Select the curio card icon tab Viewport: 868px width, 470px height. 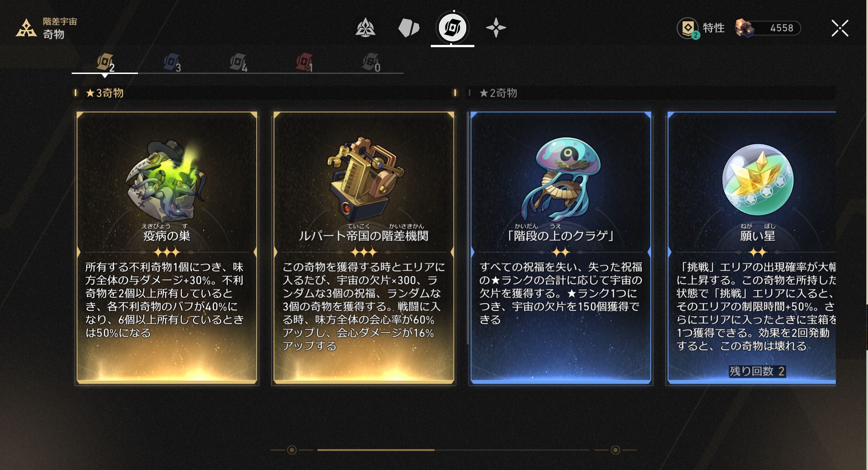point(452,28)
